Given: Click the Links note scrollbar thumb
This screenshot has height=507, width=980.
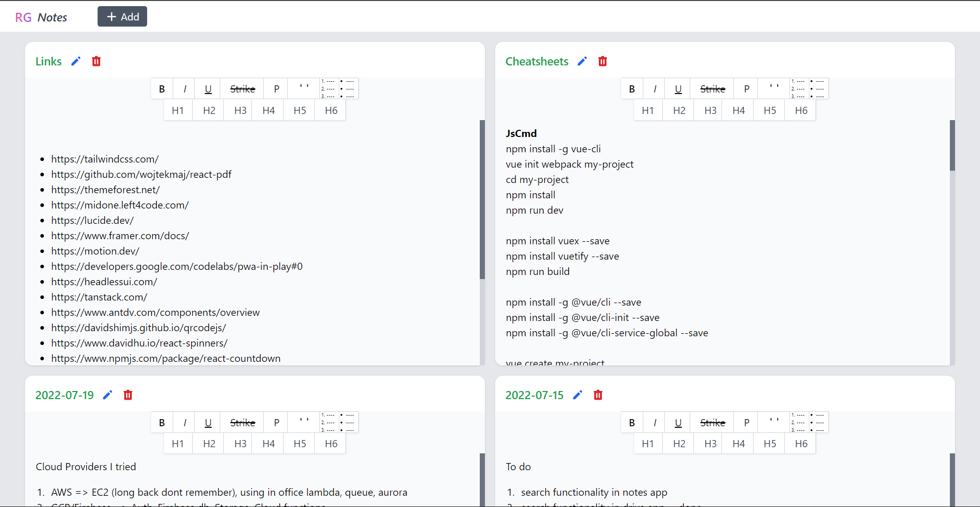Looking at the screenshot, I should click(482, 199).
